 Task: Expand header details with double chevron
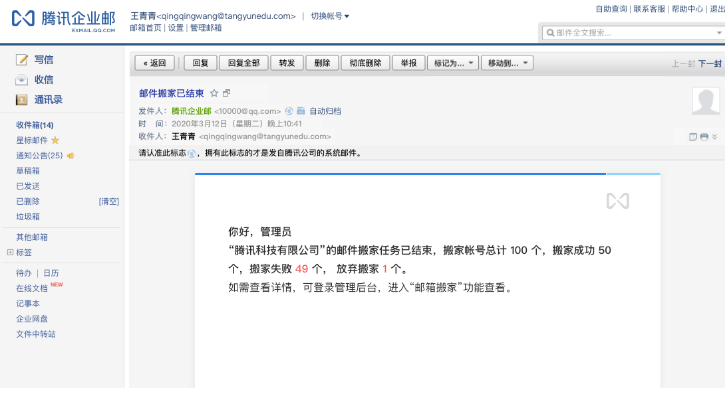715,137
